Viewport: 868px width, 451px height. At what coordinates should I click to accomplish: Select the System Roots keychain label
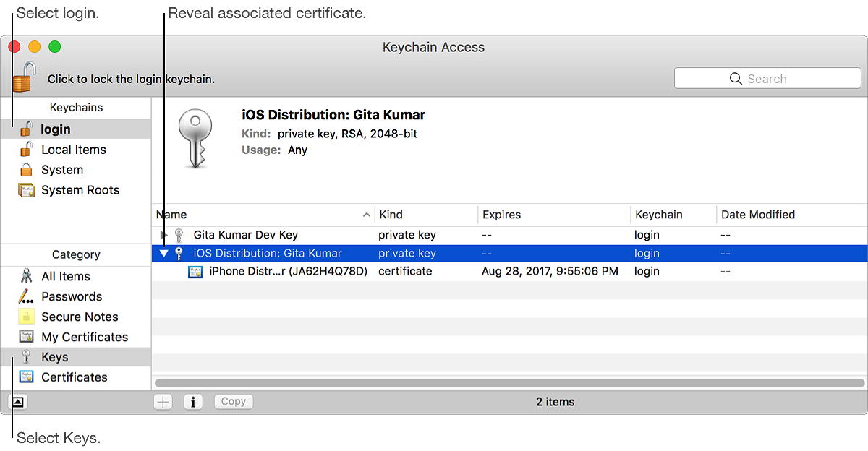tap(80, 190)
